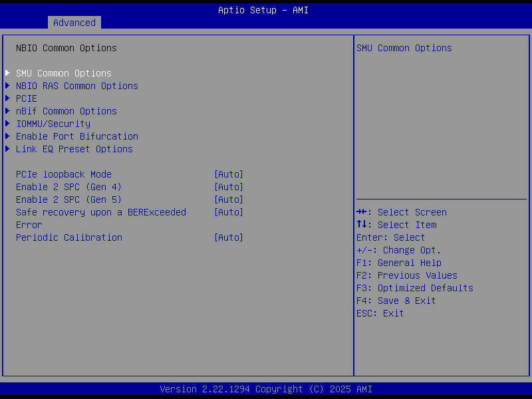
Task: Expand the triangle next to IOMMU/Security
Action: [7, 124]
